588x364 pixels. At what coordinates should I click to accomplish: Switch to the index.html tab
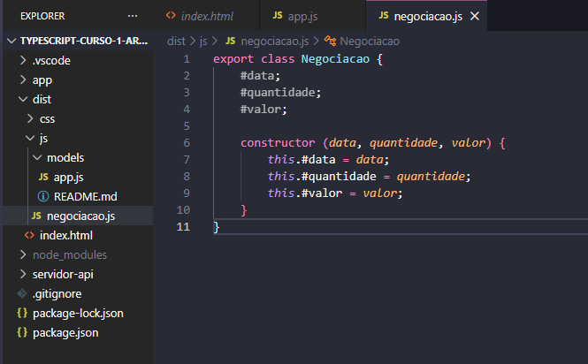[x=205, y=17]
